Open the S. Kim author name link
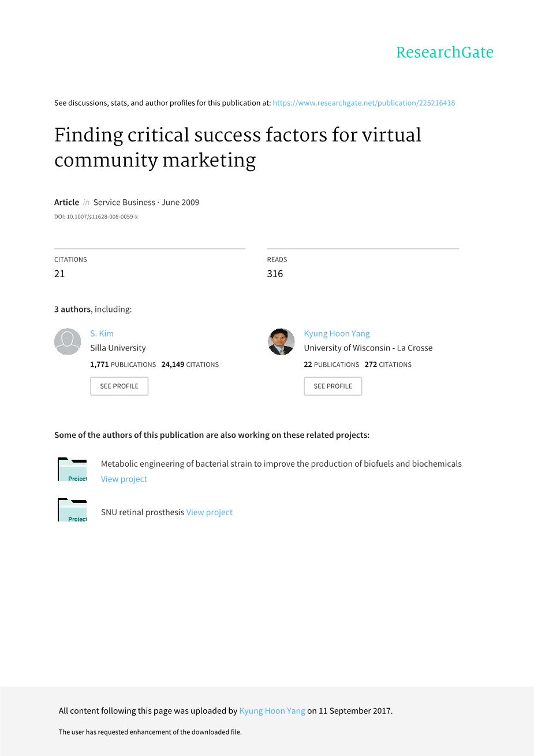Screen dimensions: 534x756 pos(102,334)
